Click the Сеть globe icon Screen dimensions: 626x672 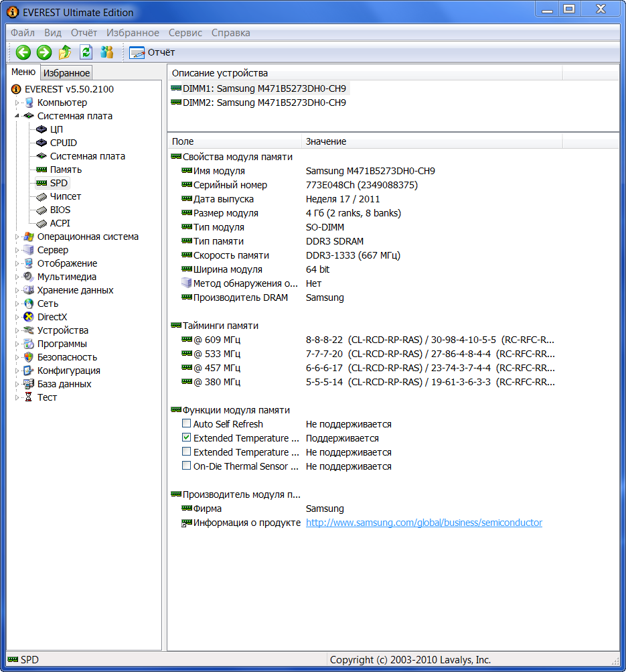pos(29,304)
